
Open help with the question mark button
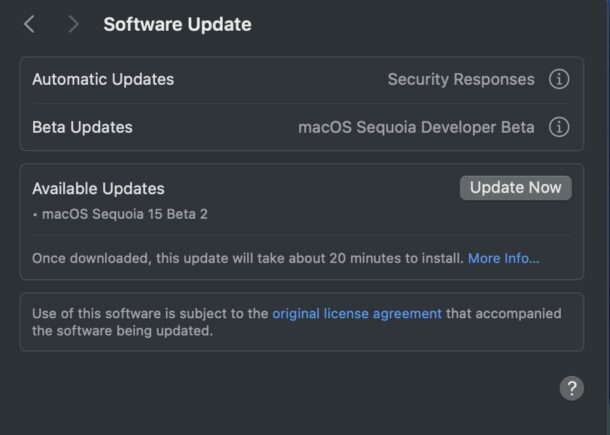tap(571, 389)
